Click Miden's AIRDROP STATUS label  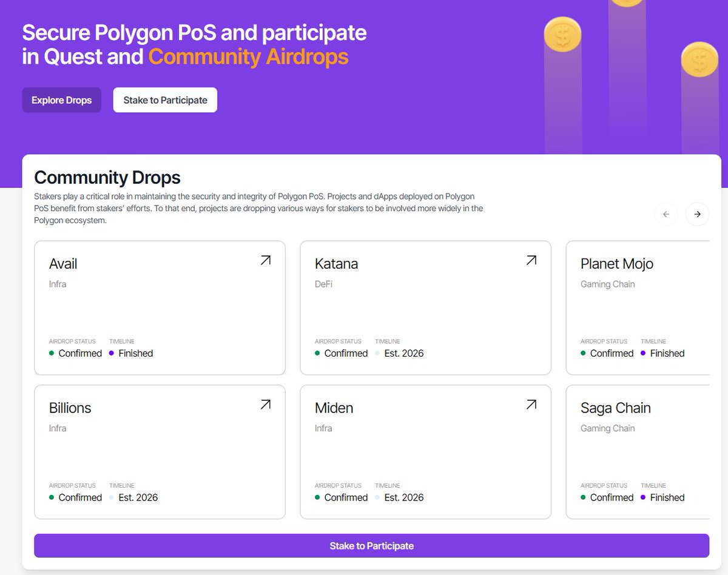[x=338, y=486]
